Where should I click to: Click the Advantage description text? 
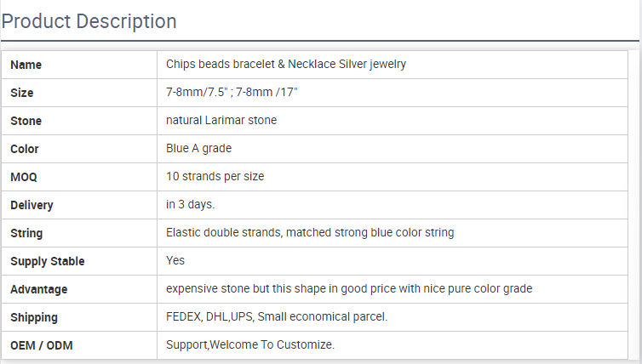(349, 289)
